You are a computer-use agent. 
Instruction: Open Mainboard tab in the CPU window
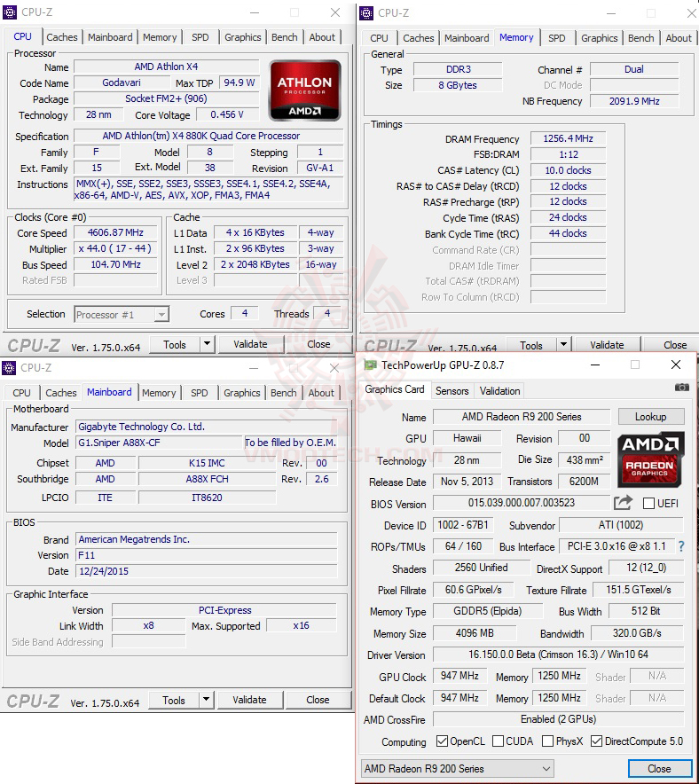click(110, 37)
